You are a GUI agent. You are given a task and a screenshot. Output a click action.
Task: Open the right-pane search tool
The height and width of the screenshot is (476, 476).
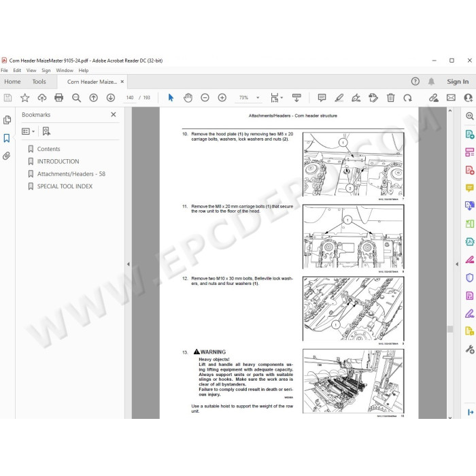coord(469,116)
